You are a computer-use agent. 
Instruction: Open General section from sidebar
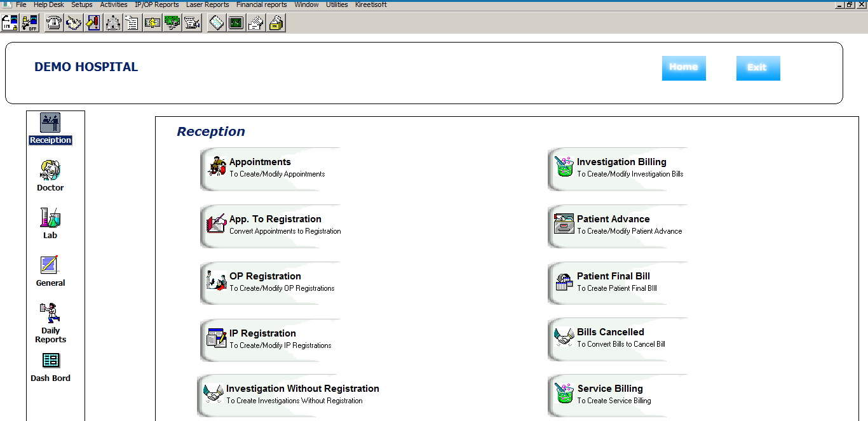(x=50, y=271)
